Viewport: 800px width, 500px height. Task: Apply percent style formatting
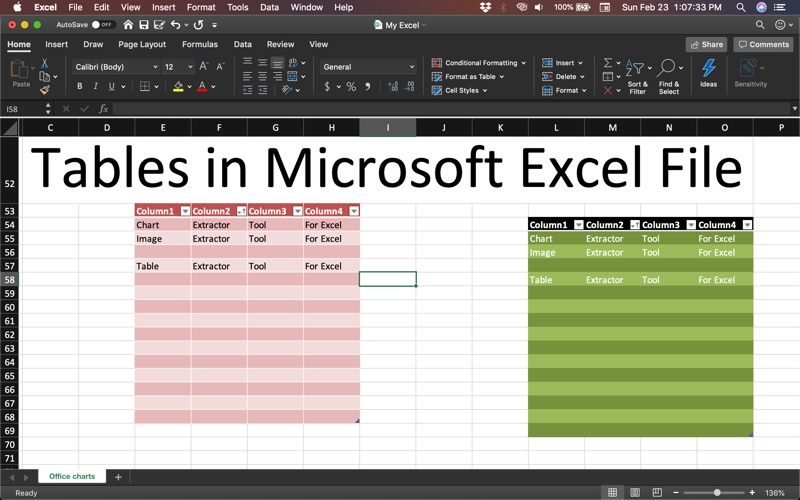pos(351,87)
